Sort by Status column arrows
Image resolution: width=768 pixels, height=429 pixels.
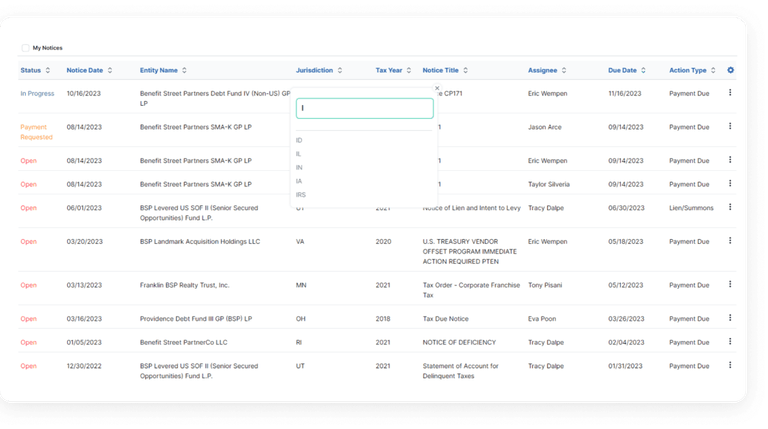coord(48,71)
